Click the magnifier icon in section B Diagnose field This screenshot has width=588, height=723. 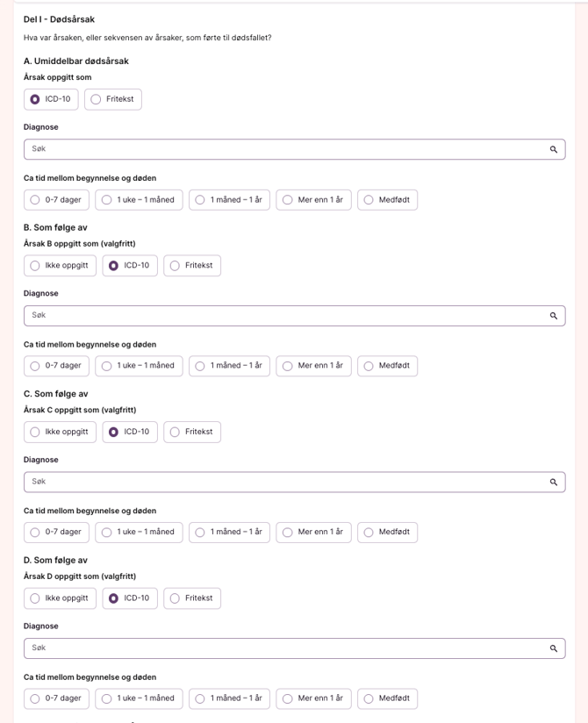(554, 316)
